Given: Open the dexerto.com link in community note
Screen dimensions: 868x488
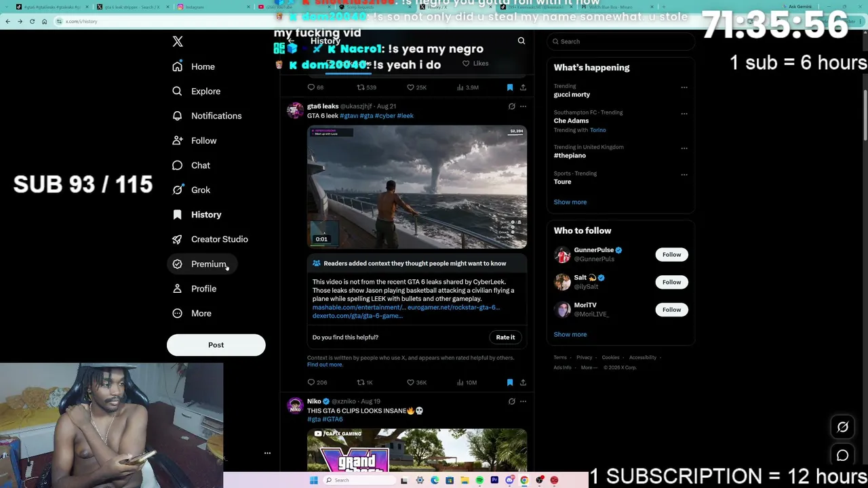Looking at the screenshot, I should 357,316.
